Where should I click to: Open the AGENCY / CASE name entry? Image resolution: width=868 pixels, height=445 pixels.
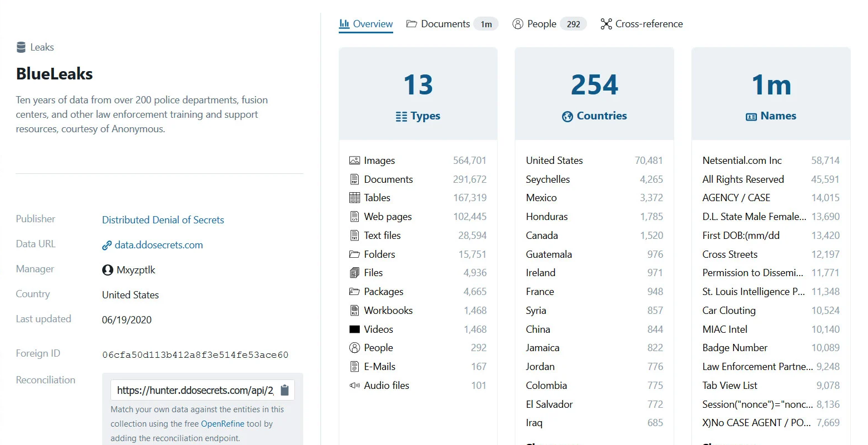pos(771,198)
